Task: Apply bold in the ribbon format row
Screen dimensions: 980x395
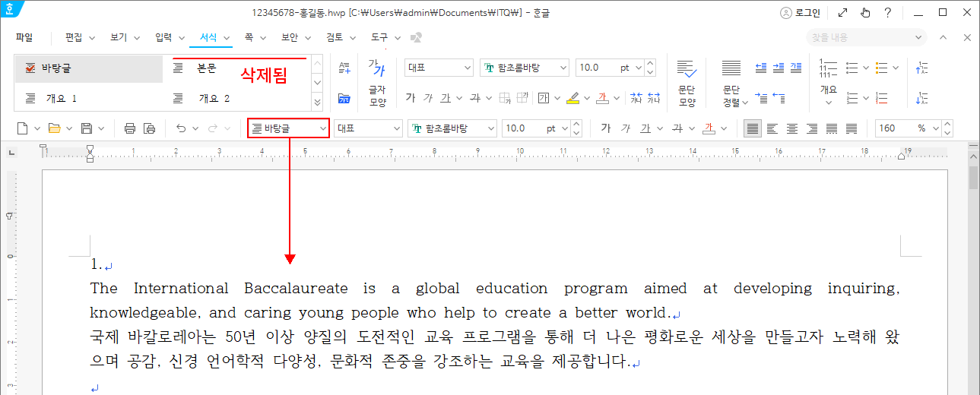Action: 411,98
